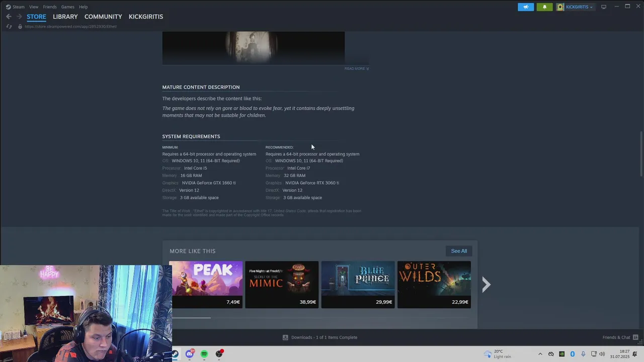
Task: Click the 29,99€ price label
Action: pyautogui.click(x=384, y=302)
